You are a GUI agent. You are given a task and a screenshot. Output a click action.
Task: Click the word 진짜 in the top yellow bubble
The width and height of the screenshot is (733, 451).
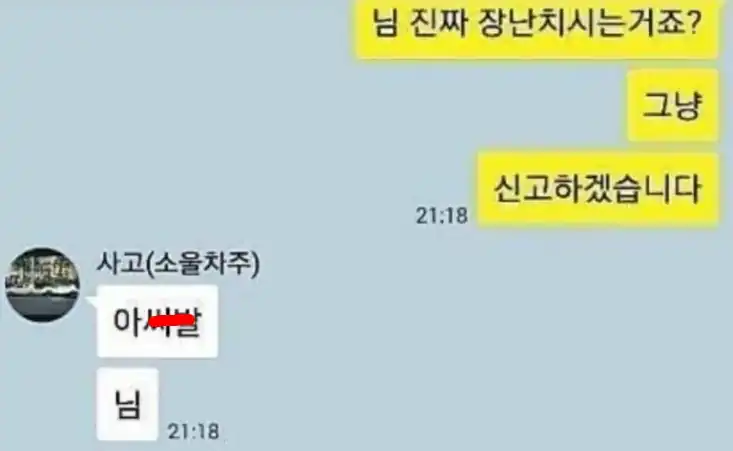[x=440, y=24]
